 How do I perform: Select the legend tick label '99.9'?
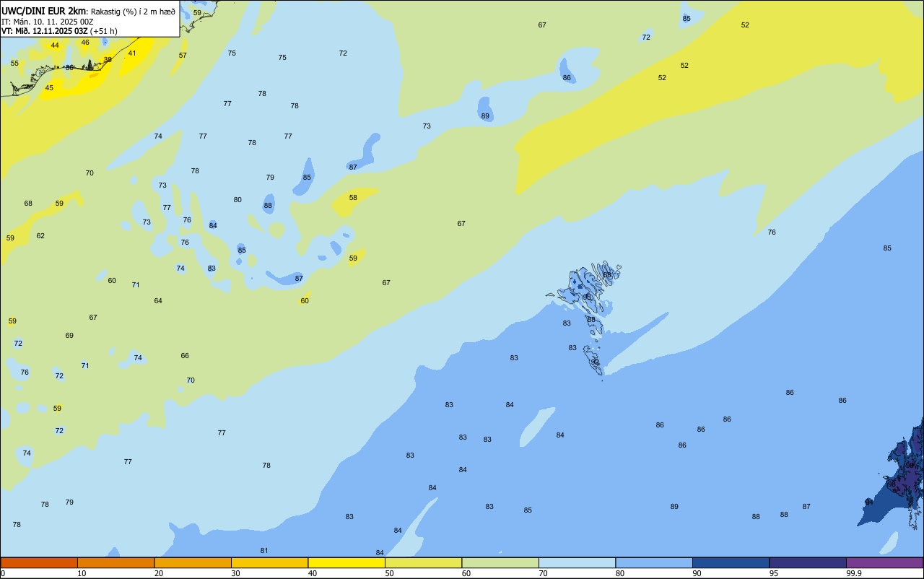click(854, 573)
